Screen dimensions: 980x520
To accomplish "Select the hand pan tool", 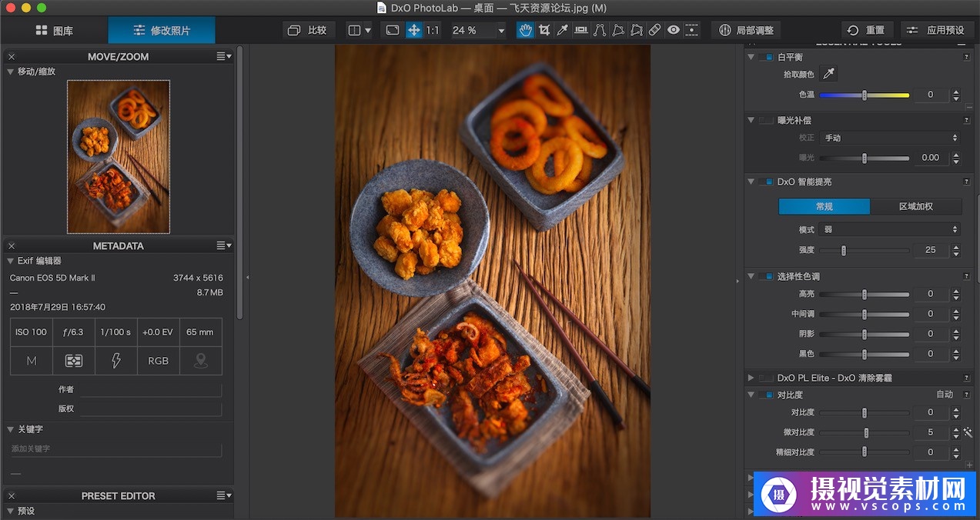I will coord(525,30).
